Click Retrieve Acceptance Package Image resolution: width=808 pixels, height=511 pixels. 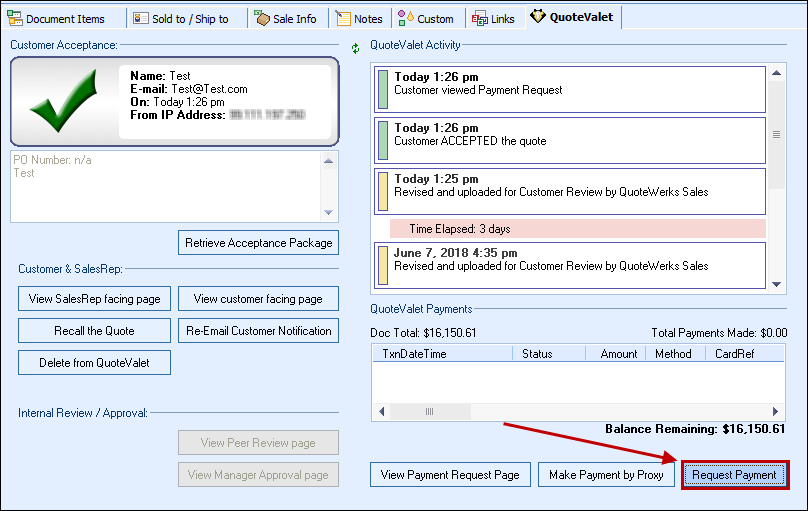258,243
